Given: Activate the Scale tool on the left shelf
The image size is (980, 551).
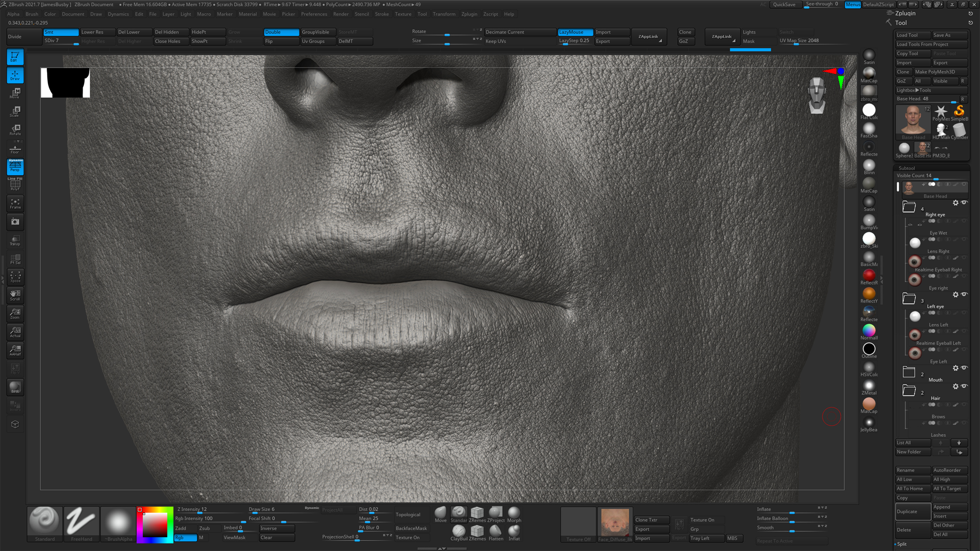Looking at the screenshot, I should coord(15,112).
